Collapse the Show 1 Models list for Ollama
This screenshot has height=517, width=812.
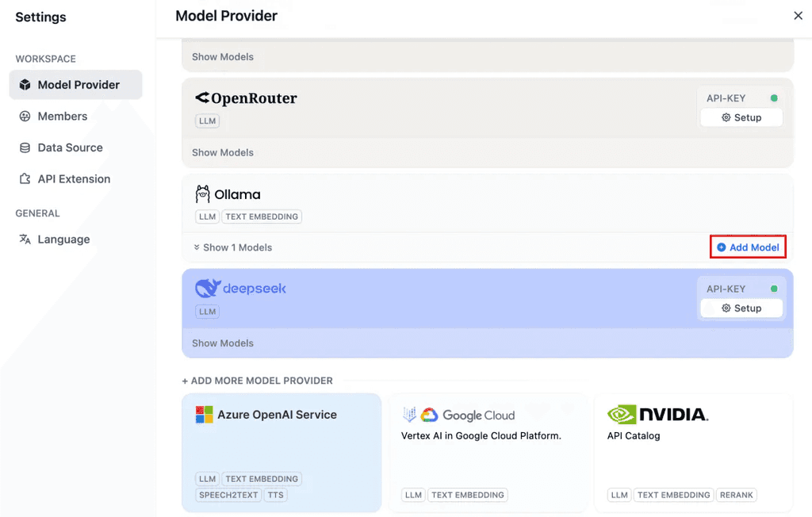pos(232,247)
